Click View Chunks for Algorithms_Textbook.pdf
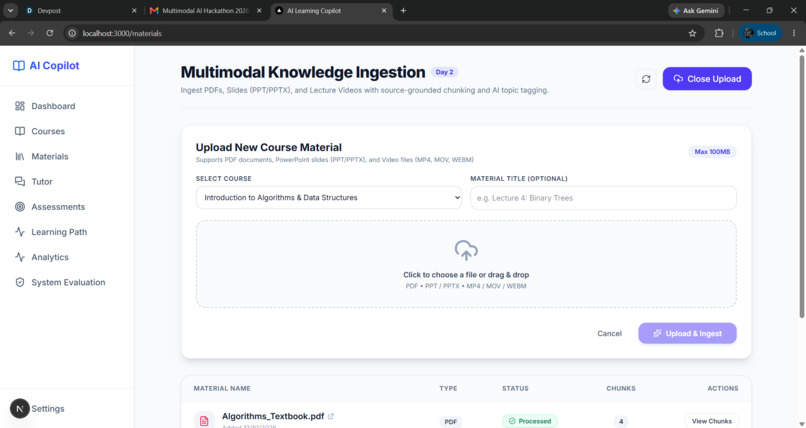Viewport: 806px width, 428px height. pyautogui.click(x=711, y=421)
